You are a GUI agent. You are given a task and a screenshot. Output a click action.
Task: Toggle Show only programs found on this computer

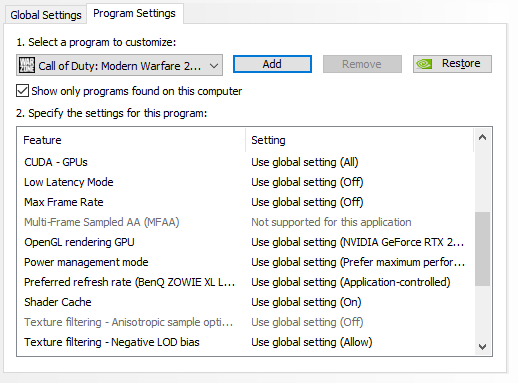(x=22, y=91)
